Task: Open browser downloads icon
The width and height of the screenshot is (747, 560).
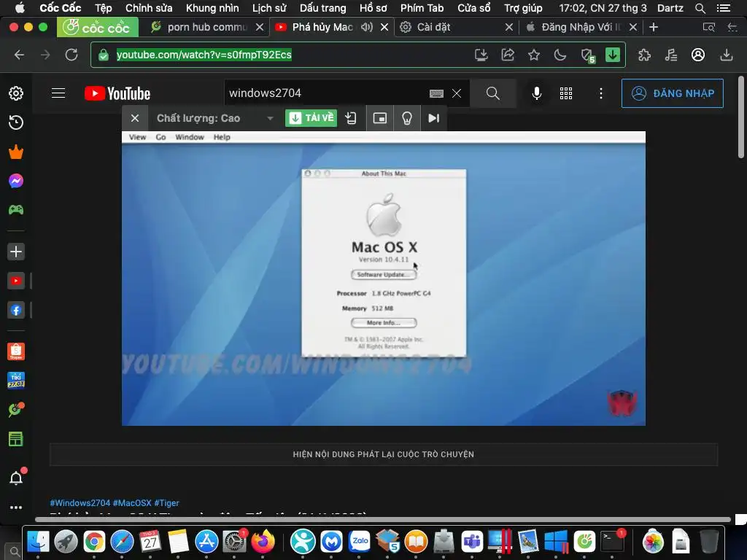Action: [x=726, y=55]
